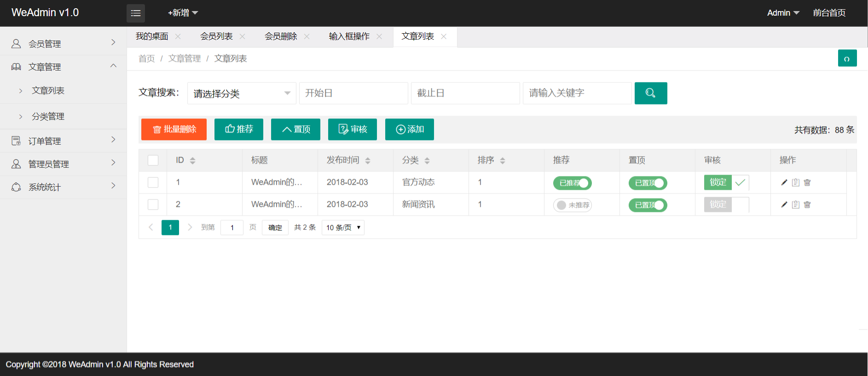This screenshot has width=868, height=376.
Task: Open the 10 条/页 page size dropdown
Action: click(x=343, y=228)
